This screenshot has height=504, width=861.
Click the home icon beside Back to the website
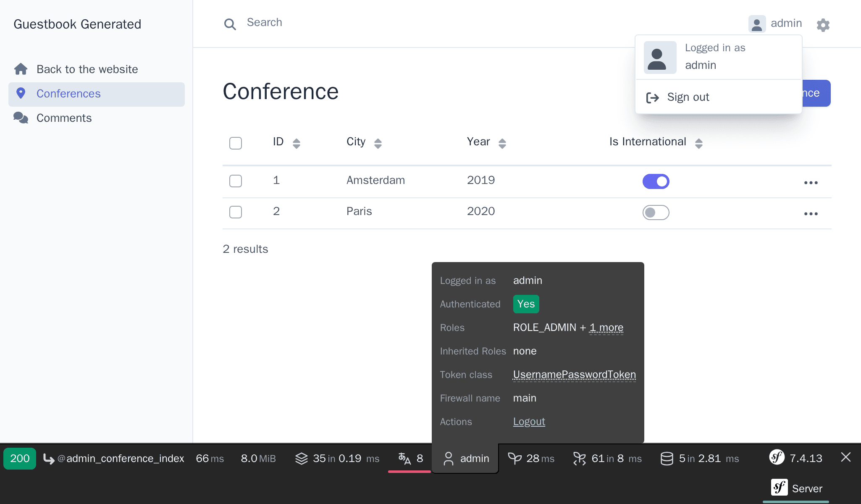pyautogui.click(x=21, y=69)
